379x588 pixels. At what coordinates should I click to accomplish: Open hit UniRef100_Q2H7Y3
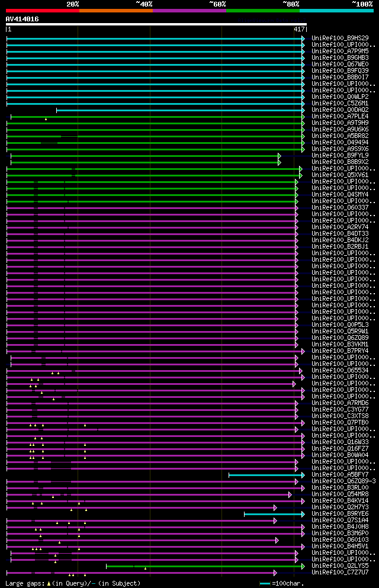[x=340, y=507]
